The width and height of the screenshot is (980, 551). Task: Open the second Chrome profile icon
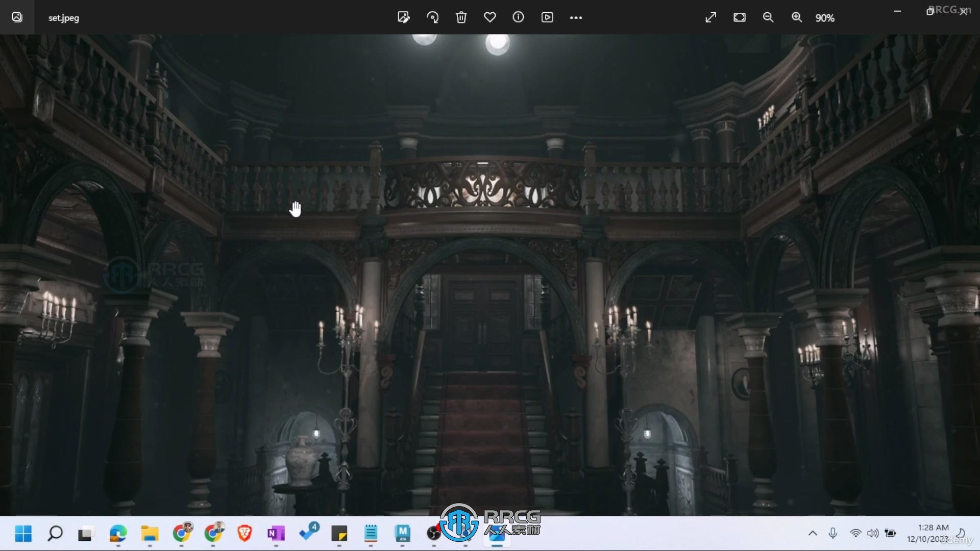click(213, 533)
